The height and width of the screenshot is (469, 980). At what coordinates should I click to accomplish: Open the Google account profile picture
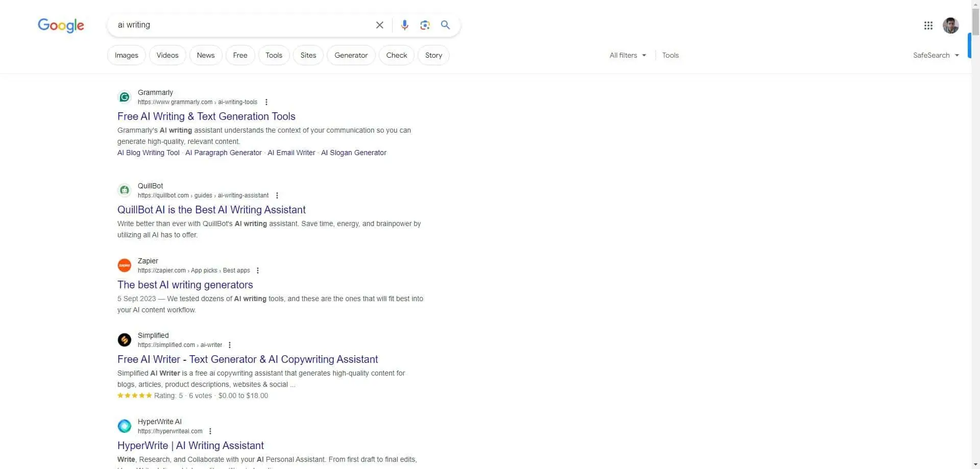(x=950, y=26)
